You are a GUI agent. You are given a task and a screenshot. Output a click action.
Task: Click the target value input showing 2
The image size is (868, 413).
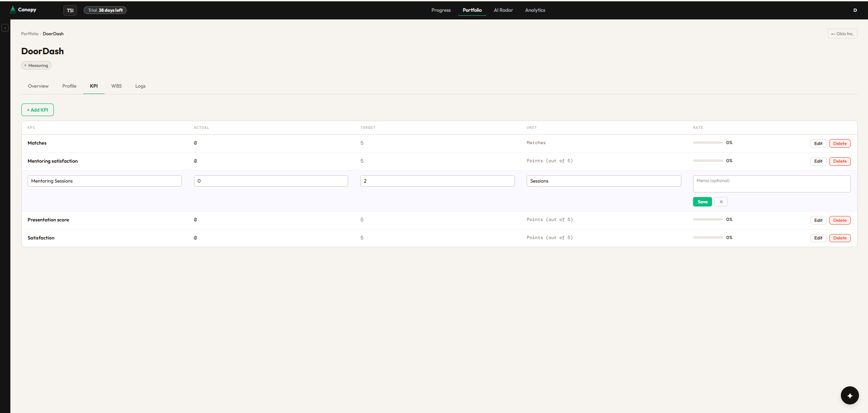pos(437,181)
